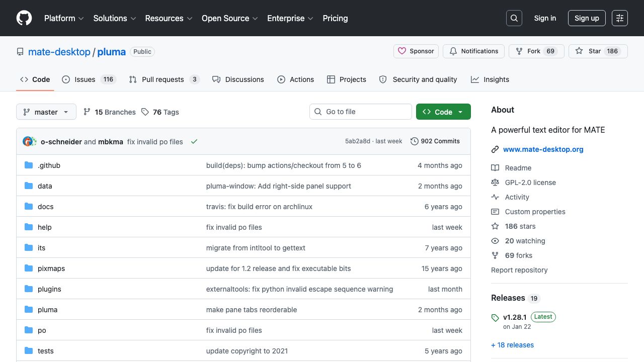Screen dimensions: 644x362
Task: Click the data folder icon
Action: click(29, 186)
